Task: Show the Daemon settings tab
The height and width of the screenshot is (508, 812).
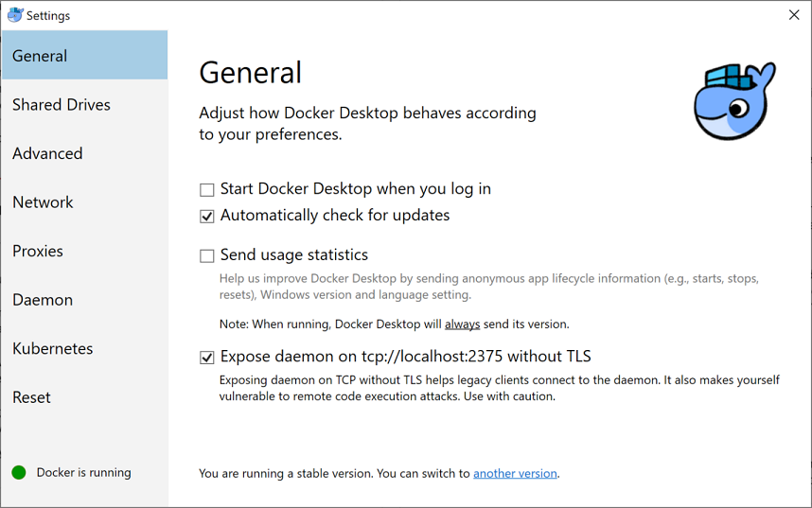Action: (x=43, y=300)
